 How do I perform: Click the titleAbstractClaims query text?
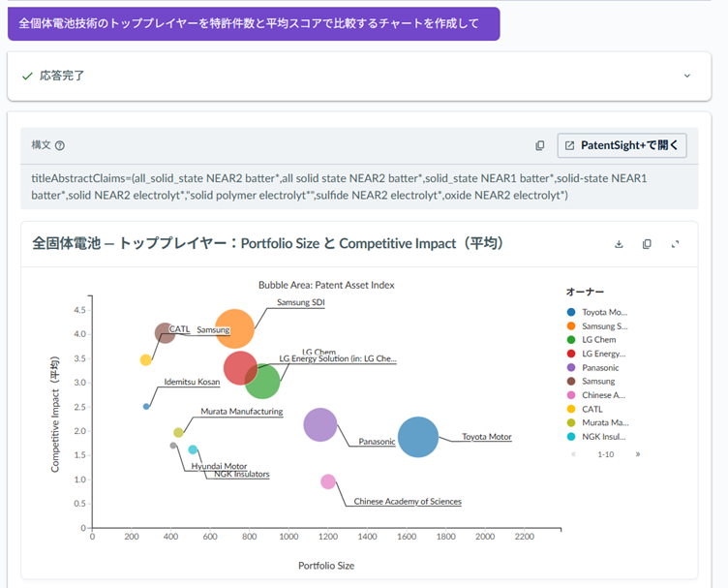click(339, 187)
